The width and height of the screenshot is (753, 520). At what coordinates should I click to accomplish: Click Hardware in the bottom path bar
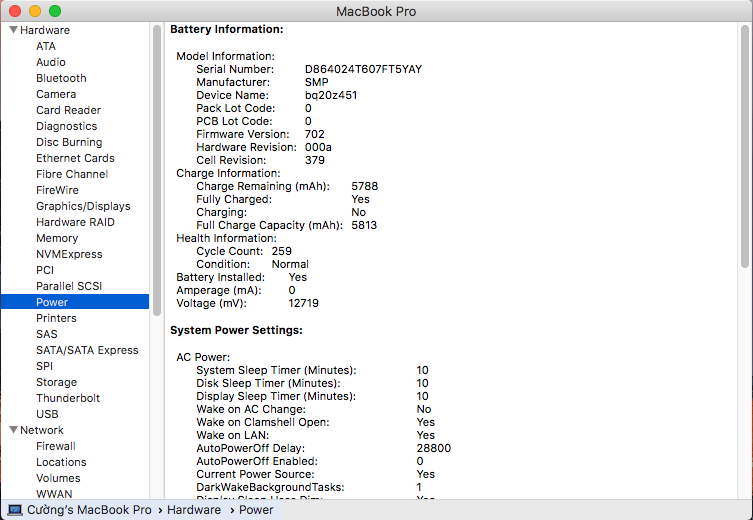(194, 510)
